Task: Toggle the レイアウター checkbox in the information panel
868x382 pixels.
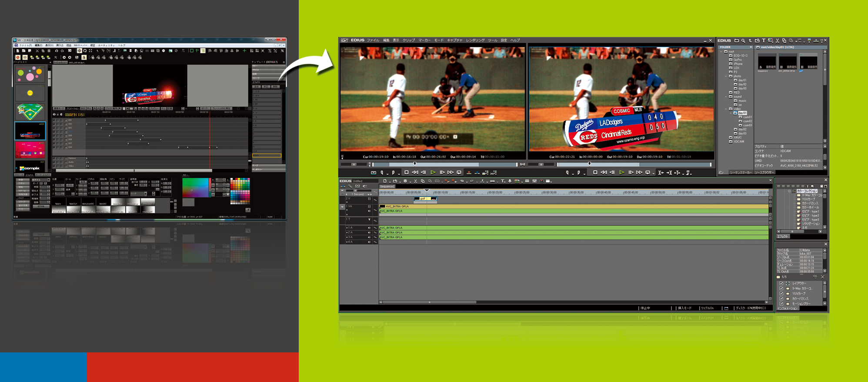Action: 781,283
